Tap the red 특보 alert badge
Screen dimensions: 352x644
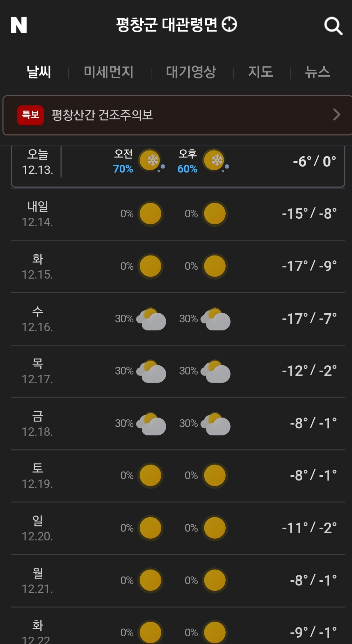(30, 115)
